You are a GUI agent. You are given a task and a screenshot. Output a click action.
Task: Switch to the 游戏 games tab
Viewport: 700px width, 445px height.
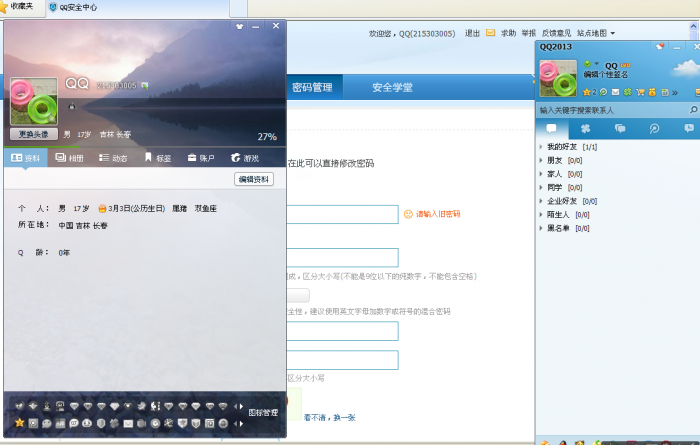click(x=245, y=158)
